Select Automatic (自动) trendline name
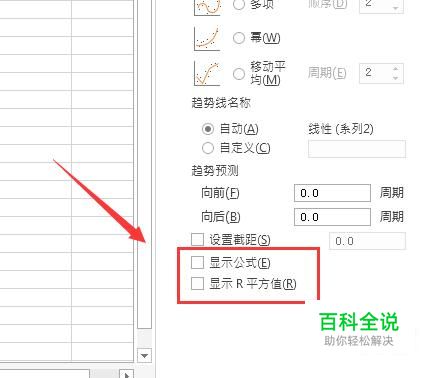This screenshot has height=378, width=440. pos(208,129)
